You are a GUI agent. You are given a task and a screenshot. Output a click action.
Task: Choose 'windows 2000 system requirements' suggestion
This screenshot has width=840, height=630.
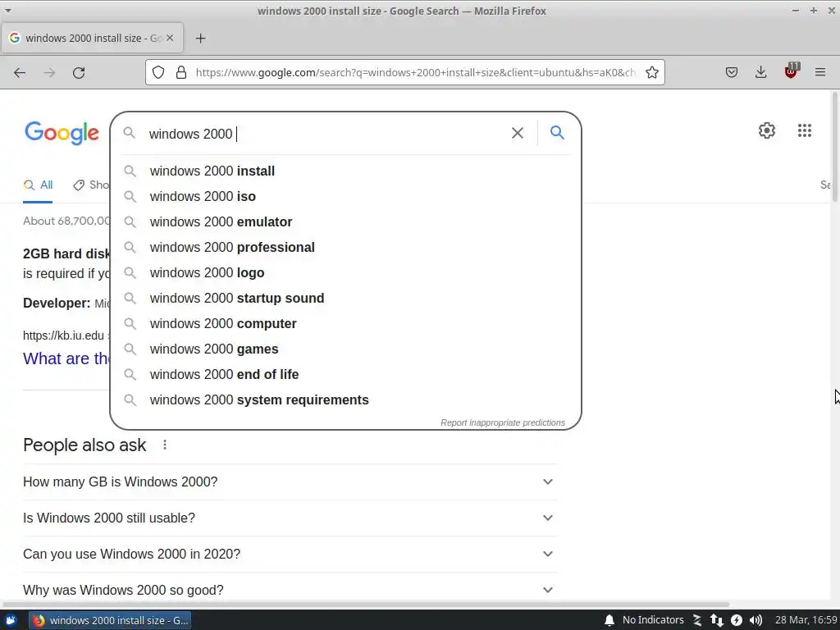(345, 400)
